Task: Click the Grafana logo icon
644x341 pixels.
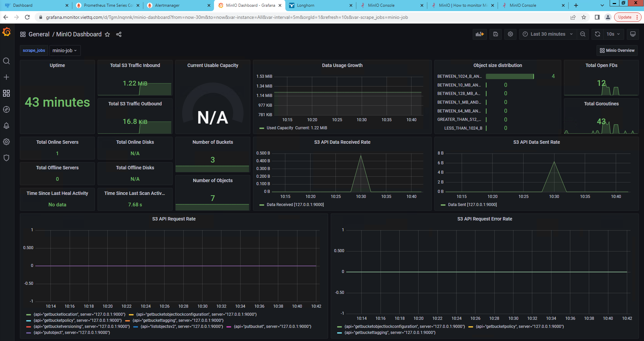Action: tap(7, 32)
